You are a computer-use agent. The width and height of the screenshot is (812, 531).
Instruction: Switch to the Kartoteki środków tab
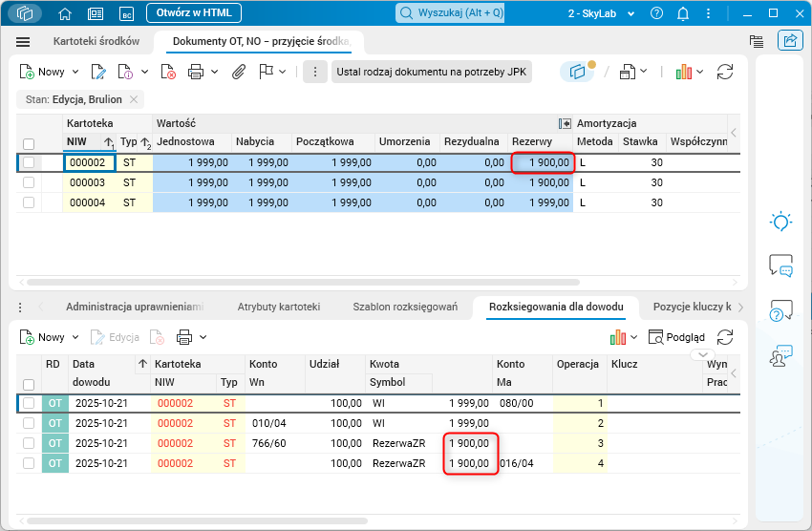96,42
